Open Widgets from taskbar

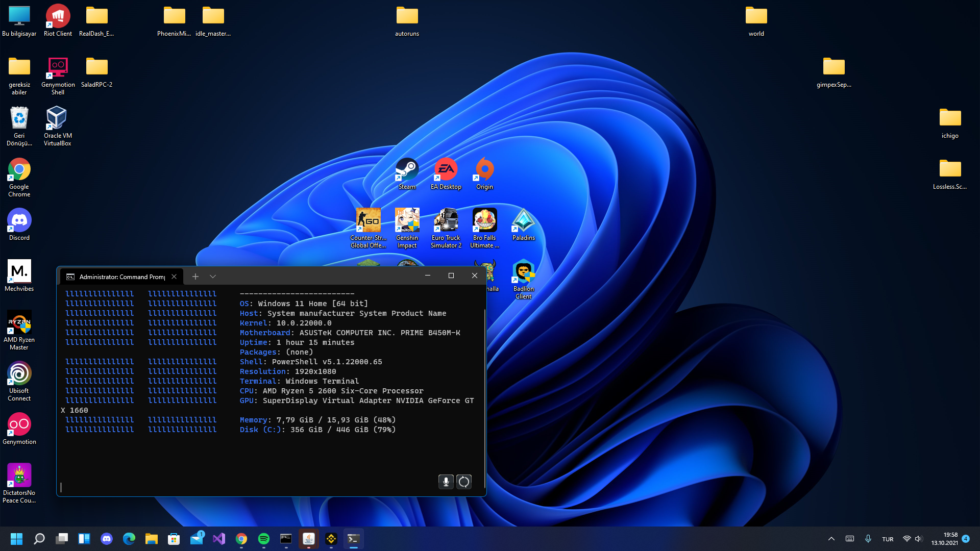click(x=84, y=539)
